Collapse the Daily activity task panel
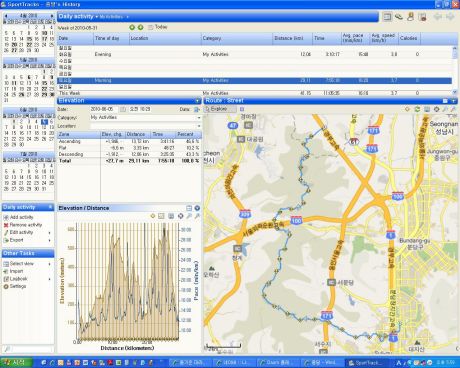Image resolution: width=460 pixels, height=368 pixels. [x=50, y=207]
